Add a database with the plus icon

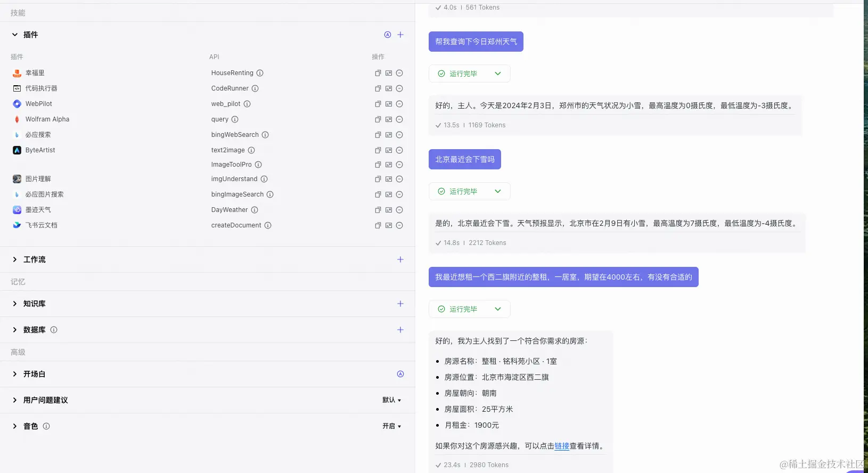(400, 330)
